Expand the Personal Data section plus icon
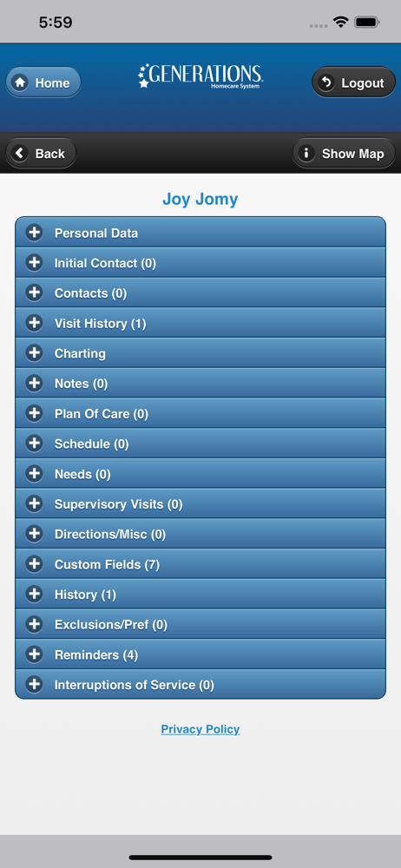The image size is (401, 868). [x=35, y=233]
